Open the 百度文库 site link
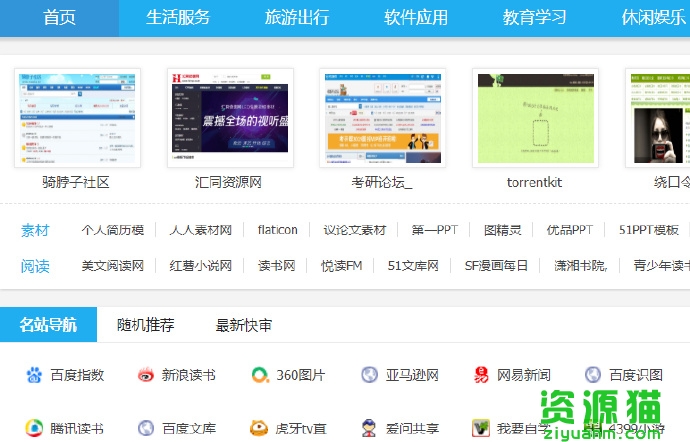Image resolution: width=690 pixels, height=442 pixels. [x=189, y=428]
